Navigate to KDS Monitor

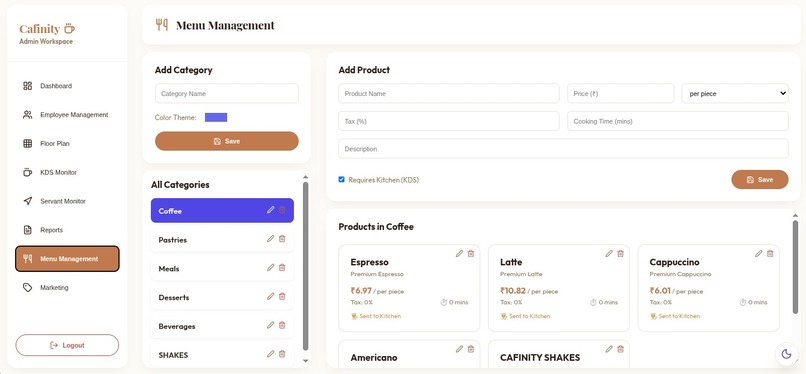[x=67, y=172]
